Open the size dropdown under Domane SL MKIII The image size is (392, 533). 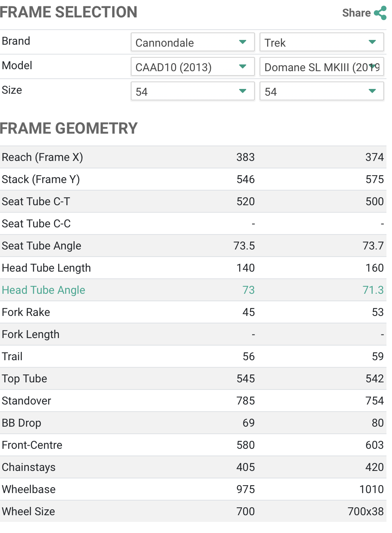(322, 91)
